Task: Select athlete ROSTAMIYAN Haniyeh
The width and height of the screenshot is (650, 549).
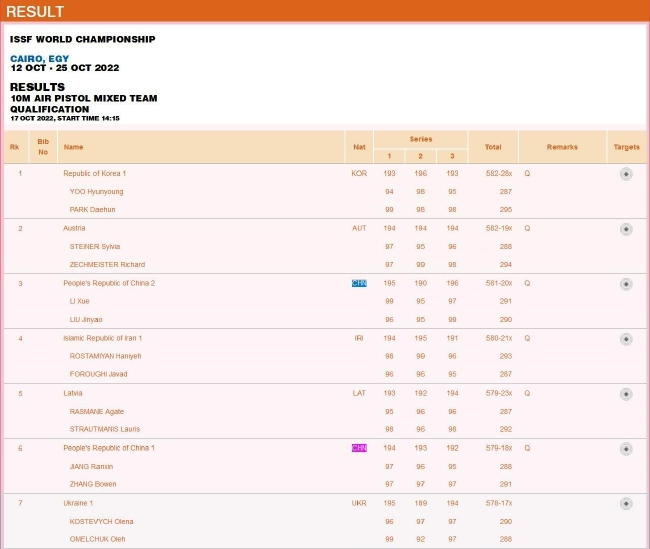Action: [x=105, y=356]
